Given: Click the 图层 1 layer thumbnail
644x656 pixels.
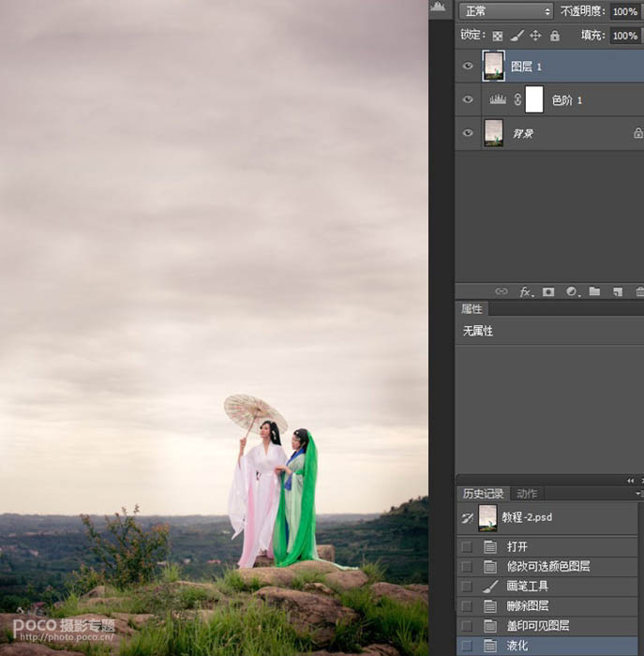Looking at the screenshot, I should (x=494, y=66).
